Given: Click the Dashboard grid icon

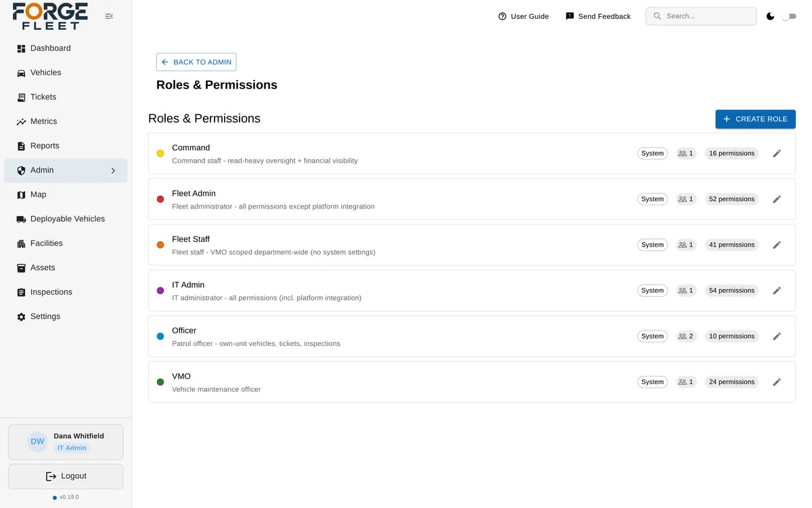Looking at the screenshot, I should tap(21, 49).
